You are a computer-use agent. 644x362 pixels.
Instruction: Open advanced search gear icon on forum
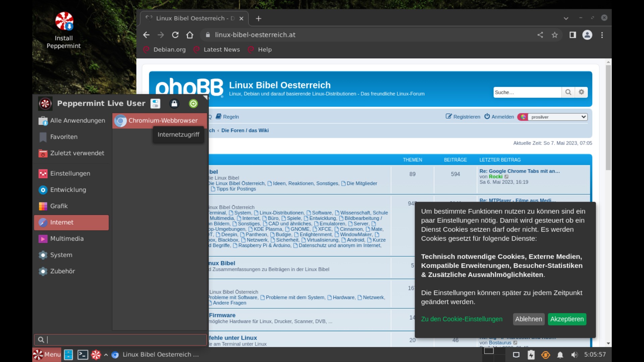pos(581,92)
